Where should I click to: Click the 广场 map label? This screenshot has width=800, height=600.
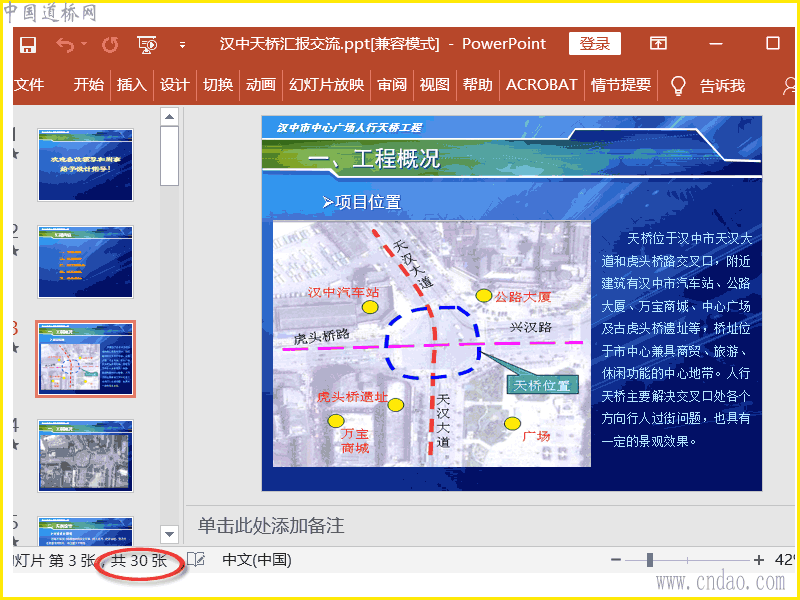click(536, 436)
